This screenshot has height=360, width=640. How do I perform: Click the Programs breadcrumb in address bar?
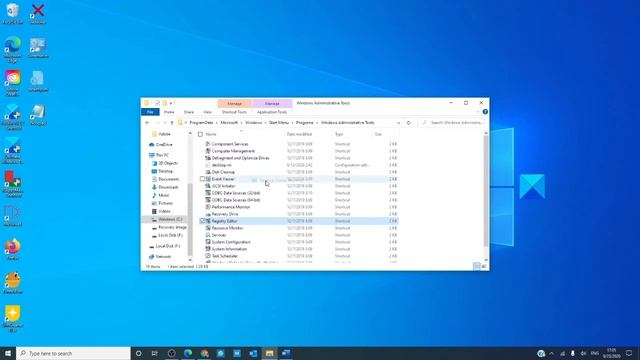(x=304, y=122)
